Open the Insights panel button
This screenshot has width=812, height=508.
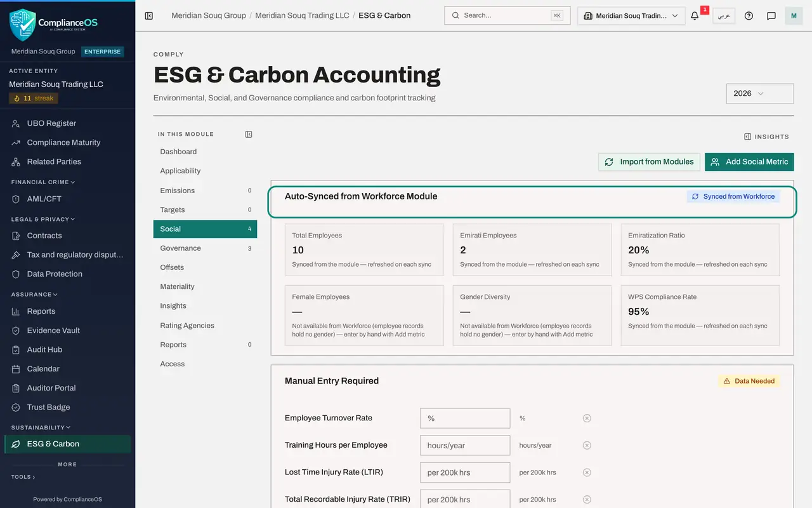click(x=766, y=137)
